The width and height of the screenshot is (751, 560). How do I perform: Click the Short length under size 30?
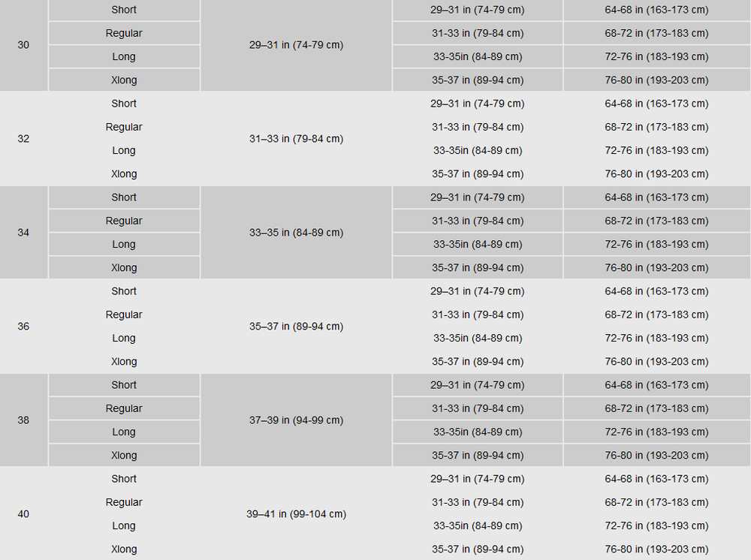click(x=124, y=10)
